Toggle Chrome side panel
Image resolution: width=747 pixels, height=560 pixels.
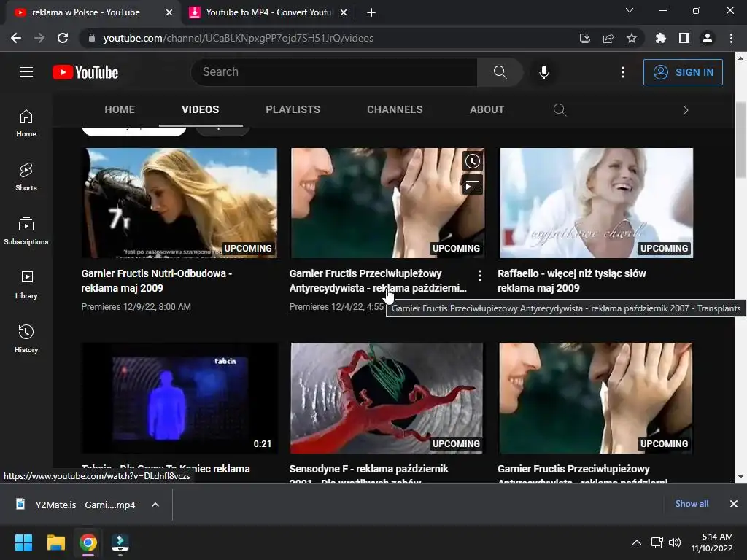click(684, 38)
